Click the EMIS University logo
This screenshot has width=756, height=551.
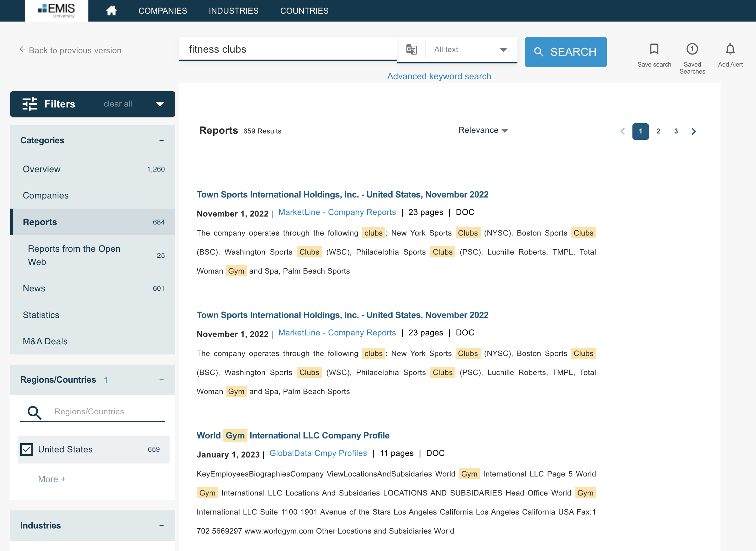tap(56, 10)
